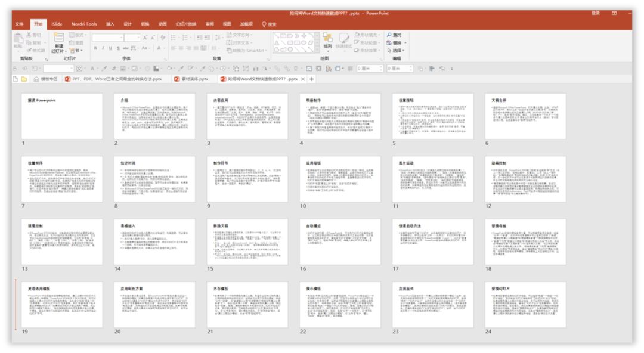Toggle justified text alignment

[196, 48]
